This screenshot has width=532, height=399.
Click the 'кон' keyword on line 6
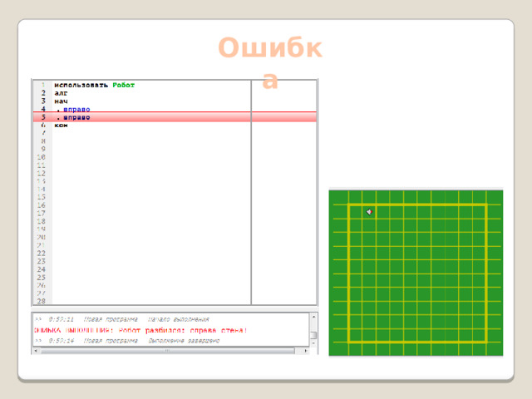[x=62, y=126]
